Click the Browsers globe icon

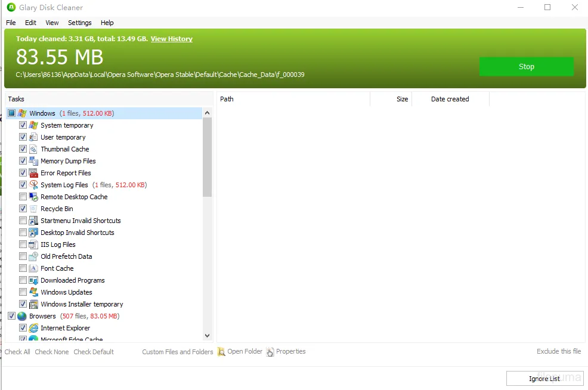tap(22, 316)
